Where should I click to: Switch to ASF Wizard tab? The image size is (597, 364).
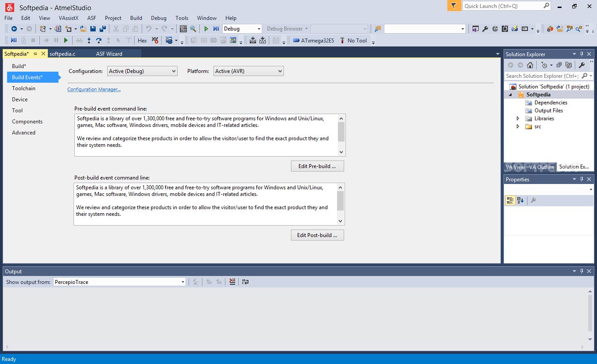(x=109, y=54)
